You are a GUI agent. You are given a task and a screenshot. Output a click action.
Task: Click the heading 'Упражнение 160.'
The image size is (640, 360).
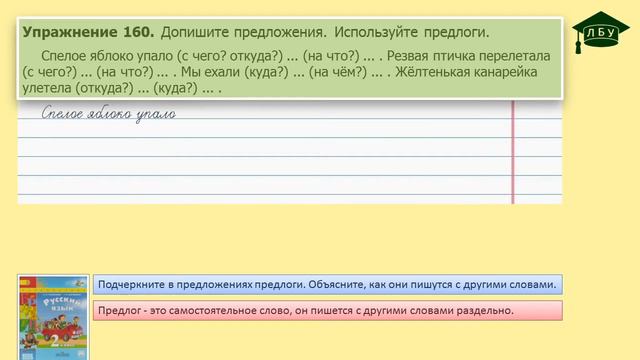point(89,32)
